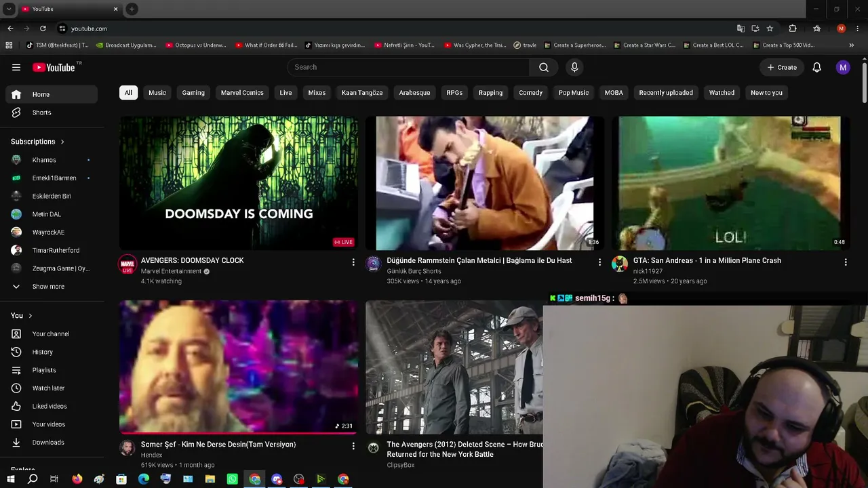The width and height of the screenshot is (868, 488).
Task: Open Watch later list
Action: coord(52,388)
